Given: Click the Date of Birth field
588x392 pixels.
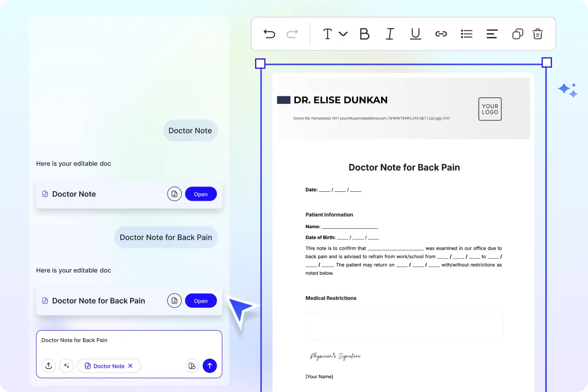Looking at the screenshot, I should (342, 238).
